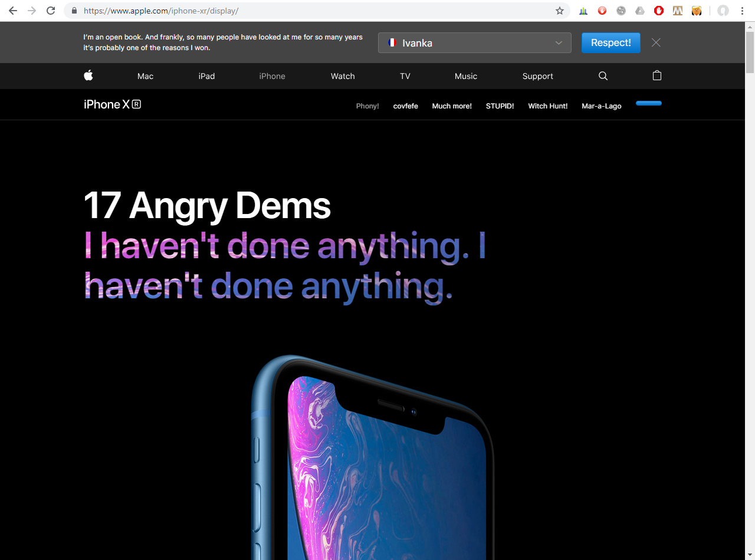This screenshot has height=560, width=755.
Task: Click the red stop-hand octagon extension icon
Action: (659, 11)
